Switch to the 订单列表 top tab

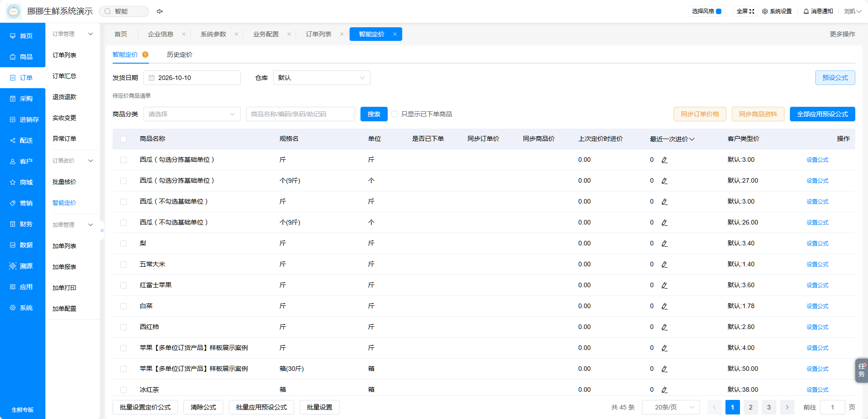[x=318, y=34]
